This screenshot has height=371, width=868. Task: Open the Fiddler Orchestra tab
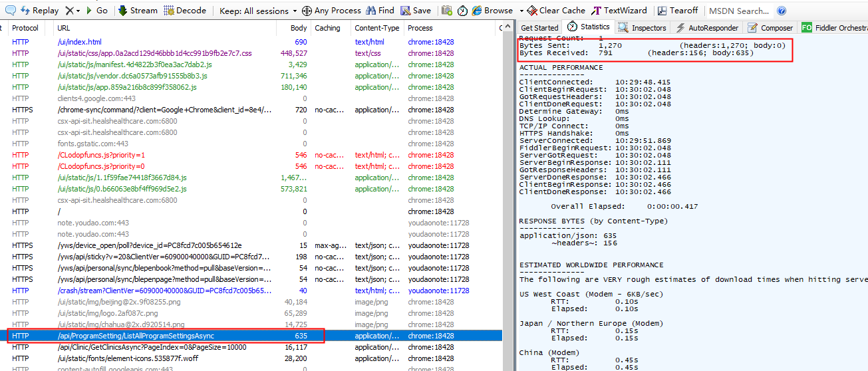(x=835, y=28)
